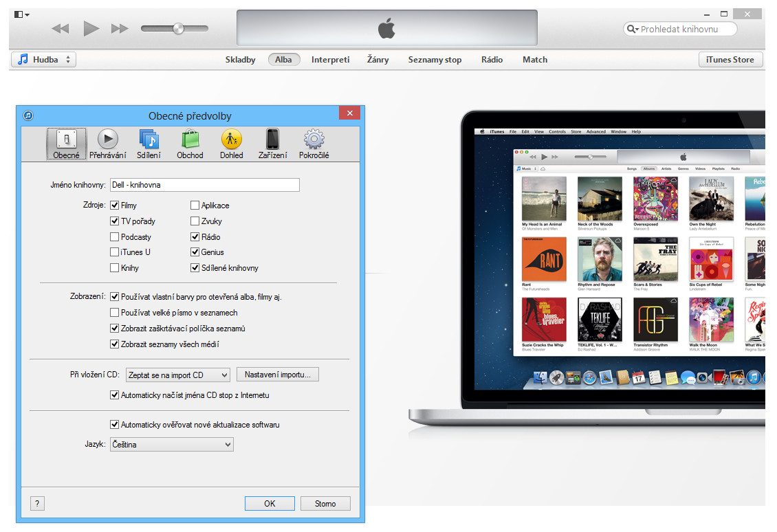Click Nastavení importu button

click(278, 375)
